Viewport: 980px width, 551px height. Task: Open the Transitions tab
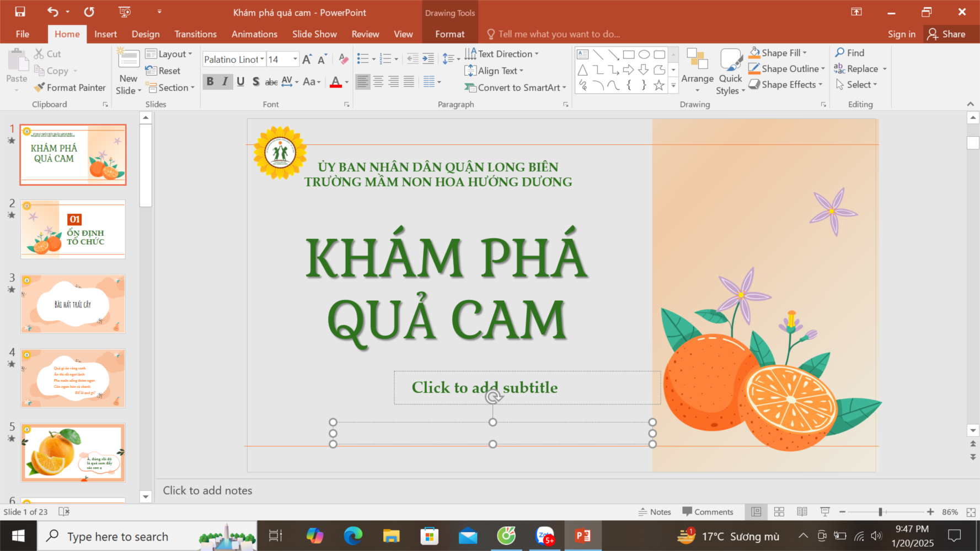[195, 34]
